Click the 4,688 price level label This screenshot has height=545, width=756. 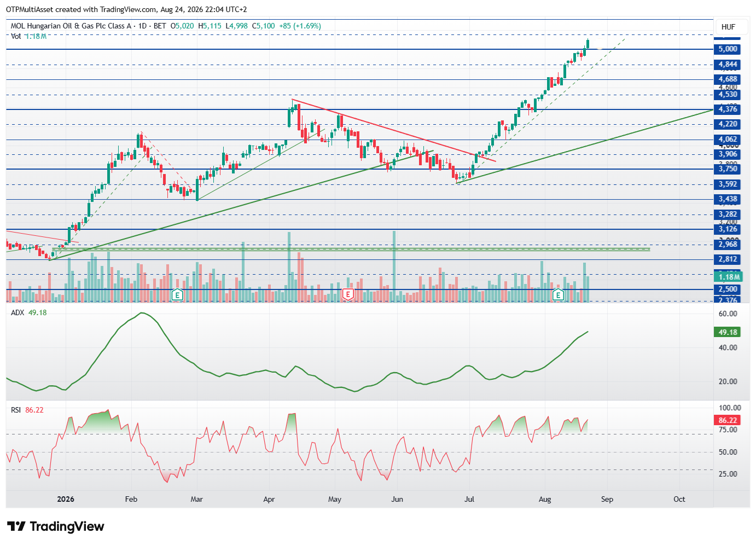click(x=728, y=79)
